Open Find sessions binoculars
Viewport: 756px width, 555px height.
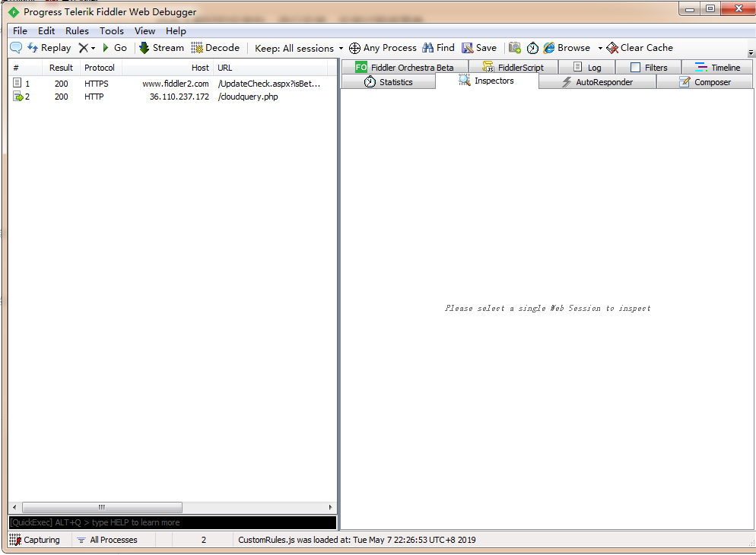pyautogui.click(x=438, y=48)
